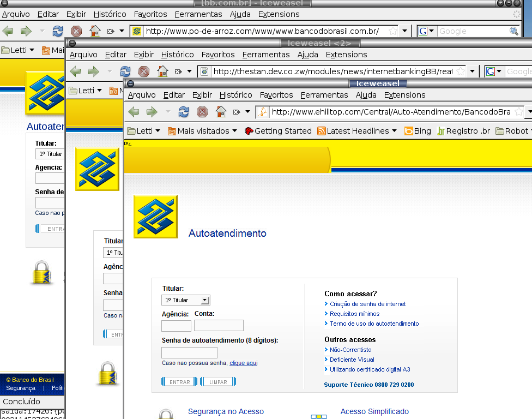Click LIMPAR button on login form

coord(218,382)
